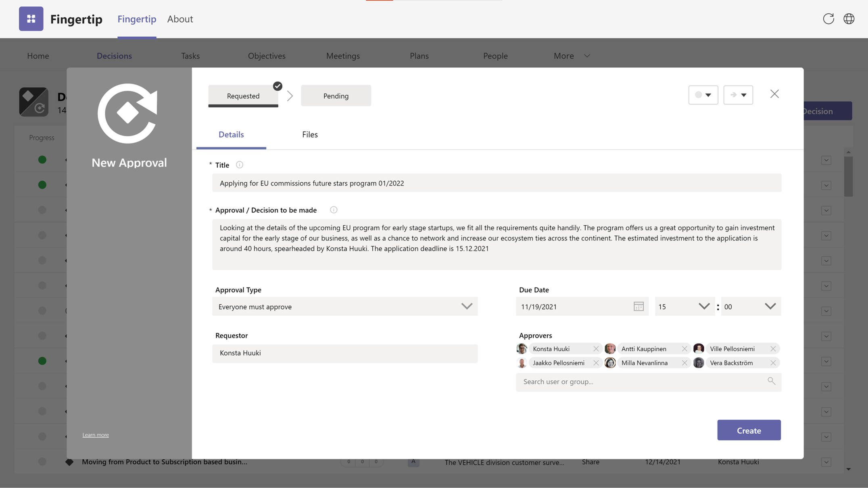Go to People in navigation
Viewport: 868px width, 488px height.
tap(495, 56)
